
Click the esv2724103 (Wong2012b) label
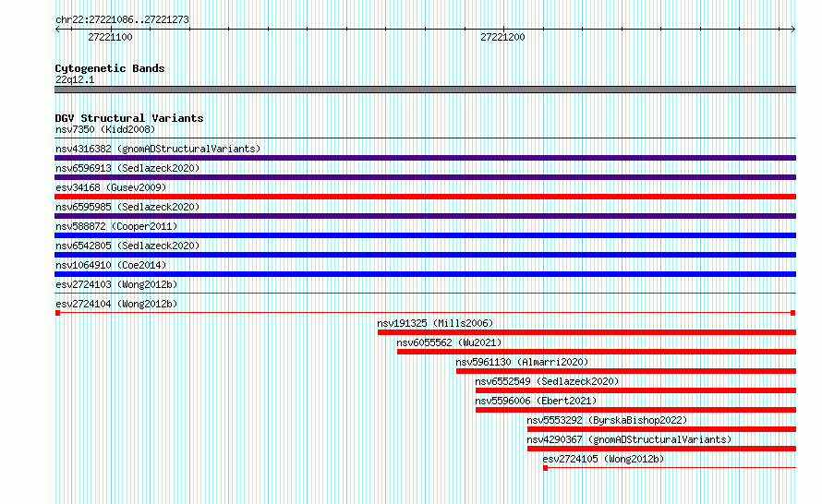click(x=116, y=284)
